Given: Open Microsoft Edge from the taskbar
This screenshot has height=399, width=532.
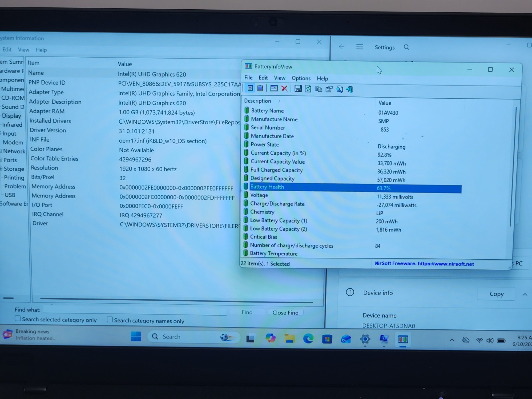Looking at the screenshot, I should 308,339.
